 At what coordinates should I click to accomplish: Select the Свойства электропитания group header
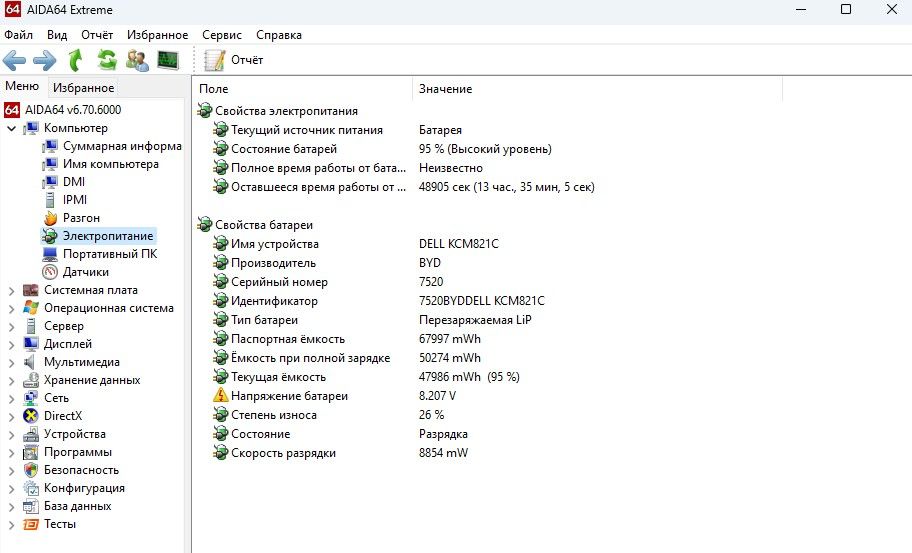286,111
